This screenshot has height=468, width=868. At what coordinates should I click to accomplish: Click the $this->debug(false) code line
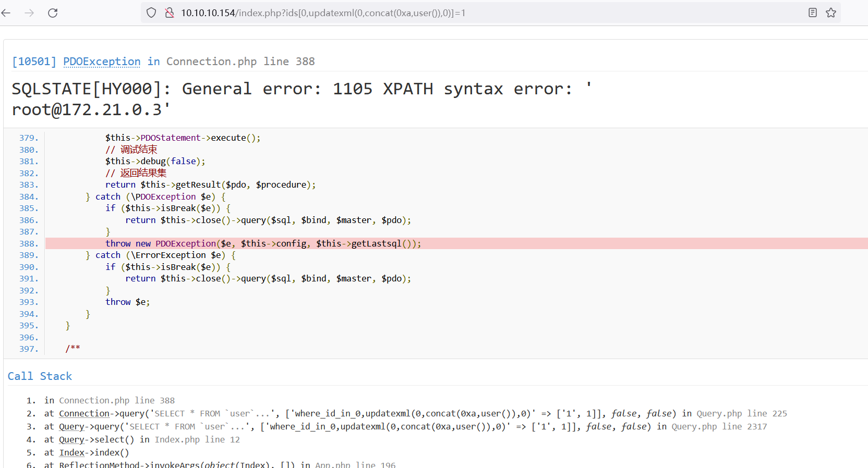pyautogui.click(x=155, y=161)
